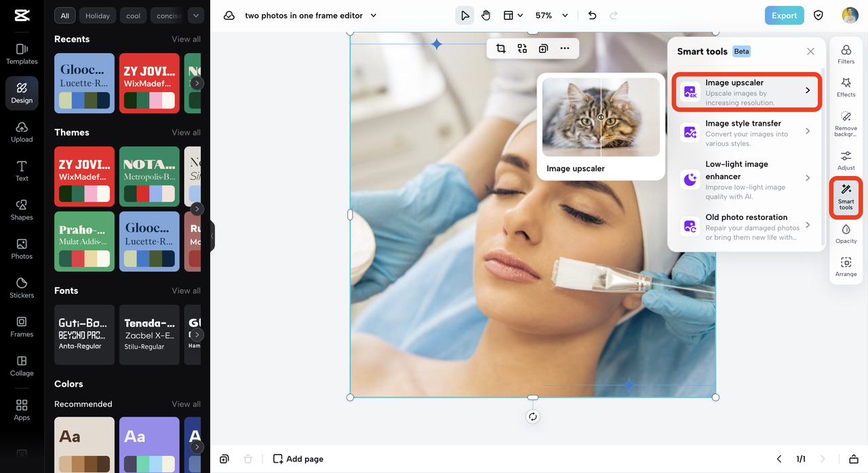
Task: Click the rotate handle below the image
Action: (x=533, y=417)
